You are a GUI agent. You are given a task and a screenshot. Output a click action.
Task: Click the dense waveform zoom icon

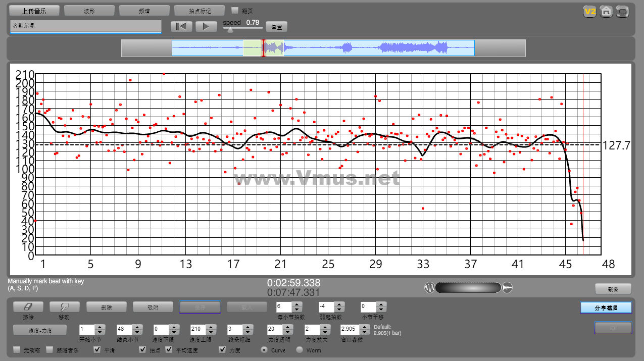(508, 288)
